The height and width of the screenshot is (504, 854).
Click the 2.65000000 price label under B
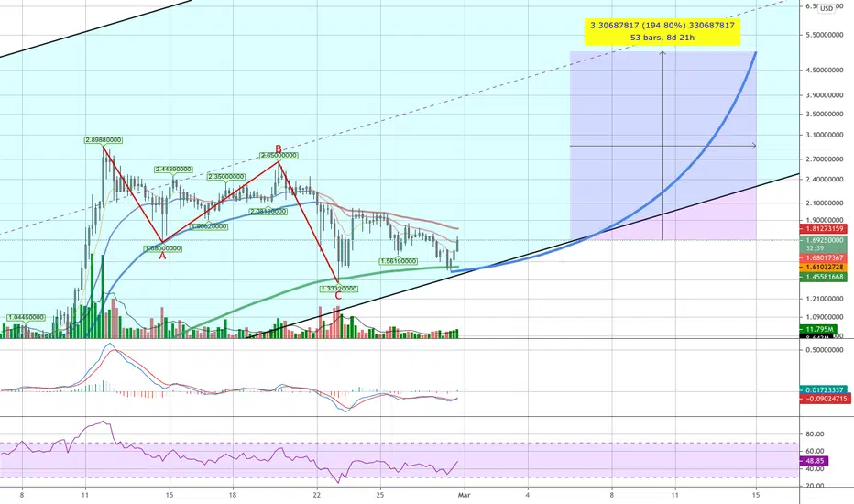279,156
